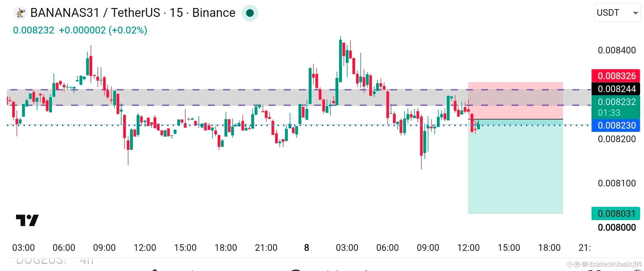Click the 0.008230 blue price line label
The height and width of the screenshot is (271, 644).
(x=616, y=125)
